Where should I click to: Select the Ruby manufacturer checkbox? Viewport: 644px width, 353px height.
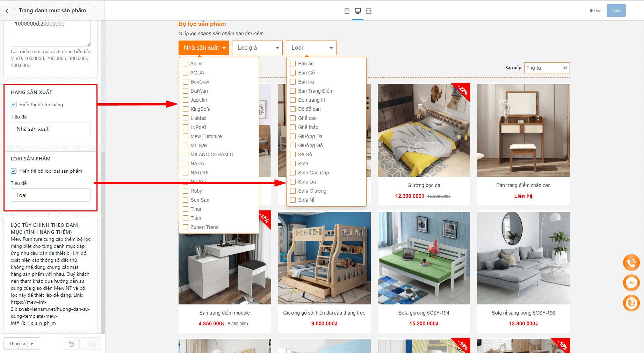click(186, 191)
